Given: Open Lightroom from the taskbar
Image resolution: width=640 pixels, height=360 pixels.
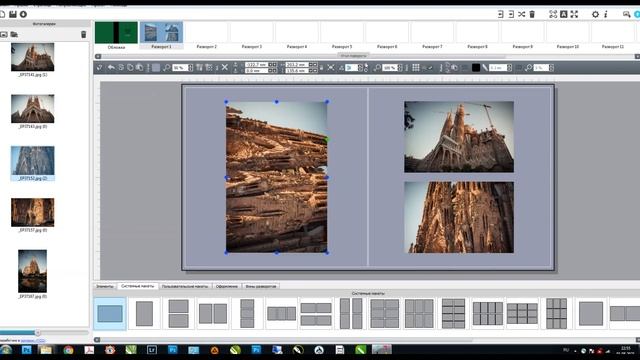Looking at the screenshot, I should coord(152,350).
